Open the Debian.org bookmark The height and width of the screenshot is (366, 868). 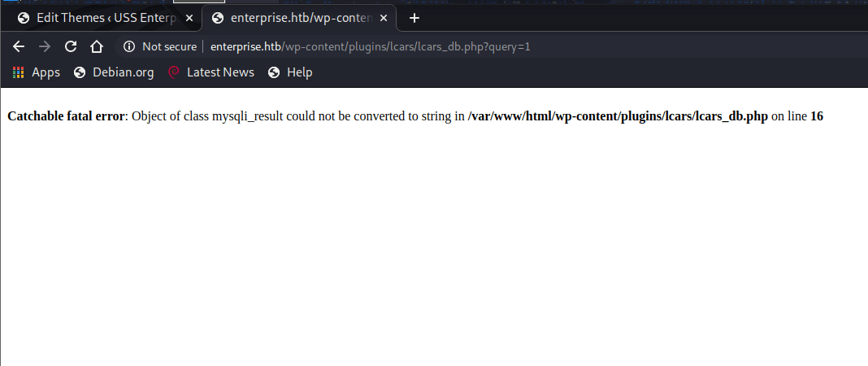point(114,72)
